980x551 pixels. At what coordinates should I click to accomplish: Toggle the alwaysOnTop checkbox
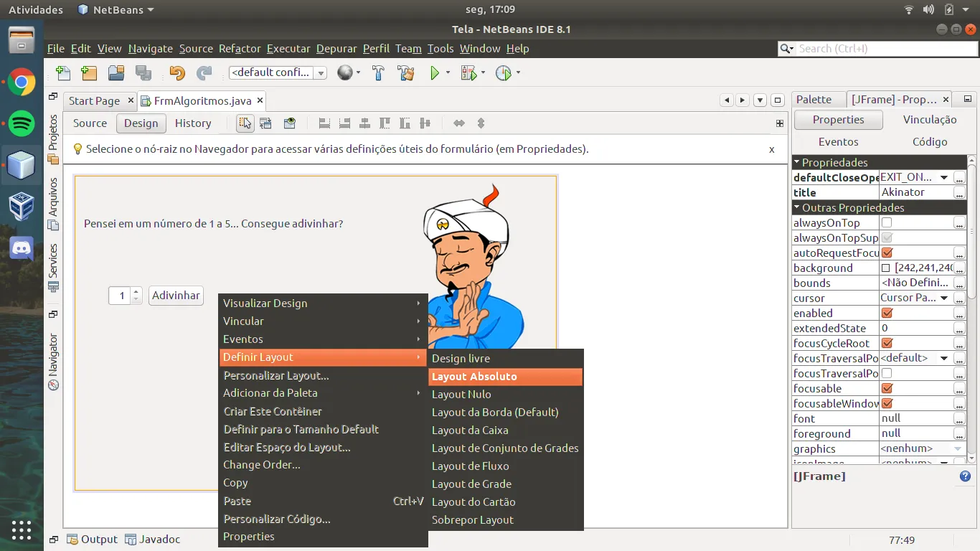pyautogui.click(x=887, y=223)
